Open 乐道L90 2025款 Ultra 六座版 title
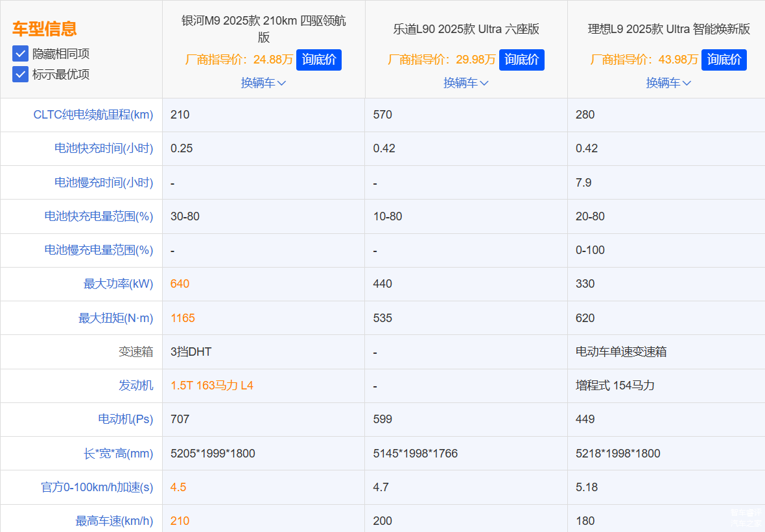Image resolution: width=765 pixels, height=532 pixels. coord(465,29)
